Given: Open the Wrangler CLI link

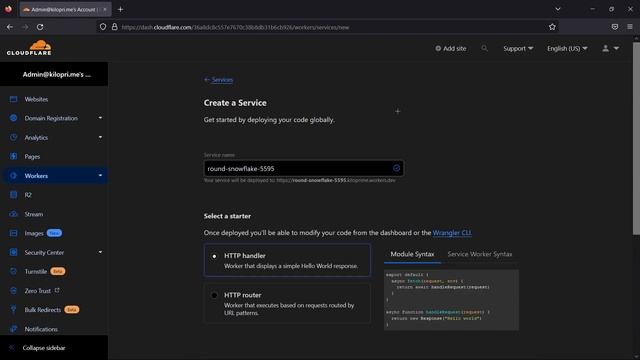Looking at the screenshot, I should (x=452, y=233).
